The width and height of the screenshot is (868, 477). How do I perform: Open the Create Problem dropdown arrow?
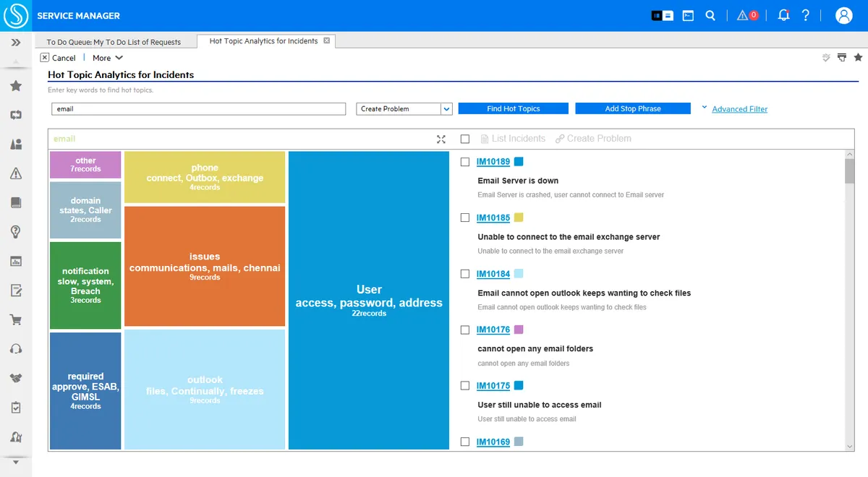point(447,109)
